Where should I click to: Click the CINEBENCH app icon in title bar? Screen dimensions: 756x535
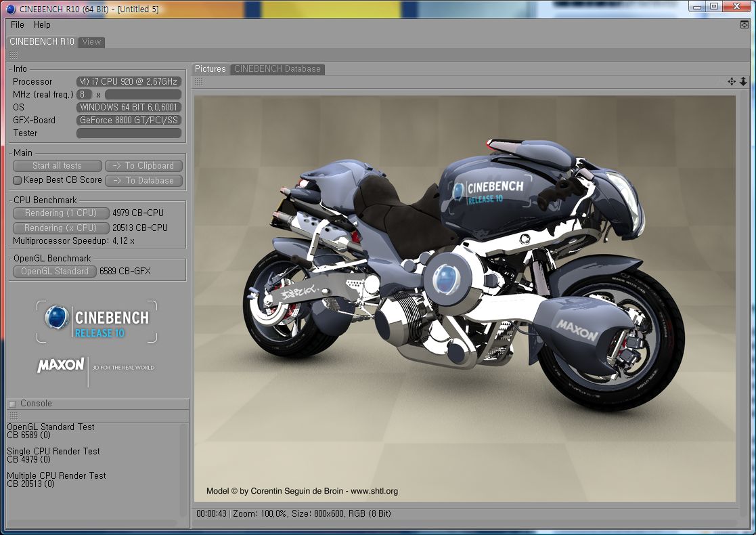[11, 9]
